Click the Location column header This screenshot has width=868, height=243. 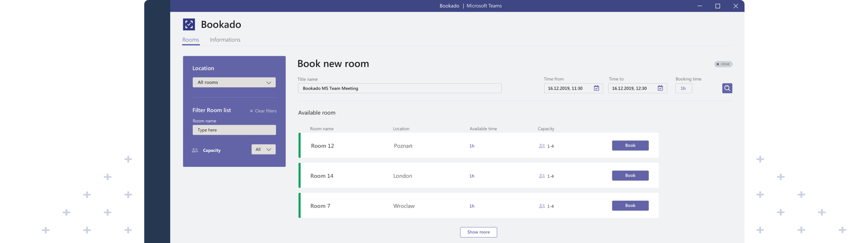click(401, 129)
